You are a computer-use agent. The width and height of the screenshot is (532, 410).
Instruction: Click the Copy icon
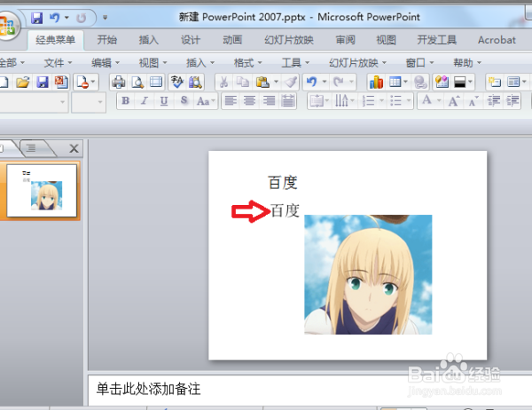(x=243, y=83)
